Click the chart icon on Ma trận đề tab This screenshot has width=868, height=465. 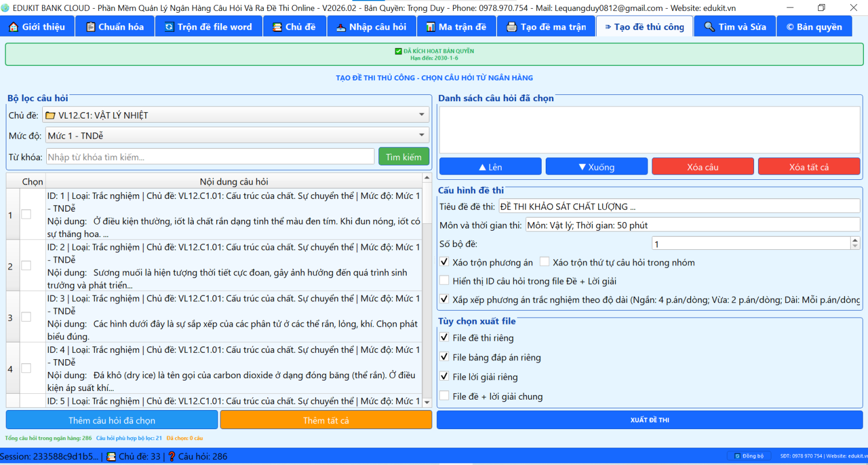(x=430, y=27)
